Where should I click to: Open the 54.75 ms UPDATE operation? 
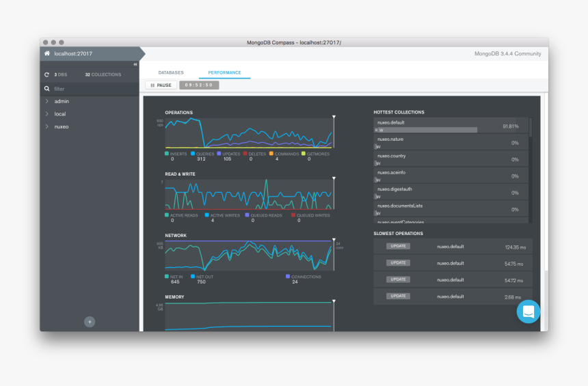453,263
